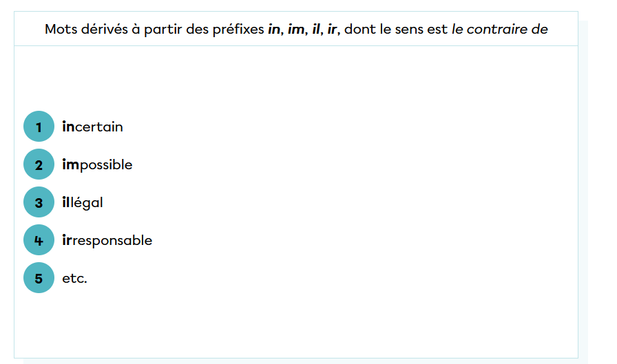The width and height of the screenshot is (617, 364).
Task: Click the word "incertain"
Action: [x=93, y=127]
